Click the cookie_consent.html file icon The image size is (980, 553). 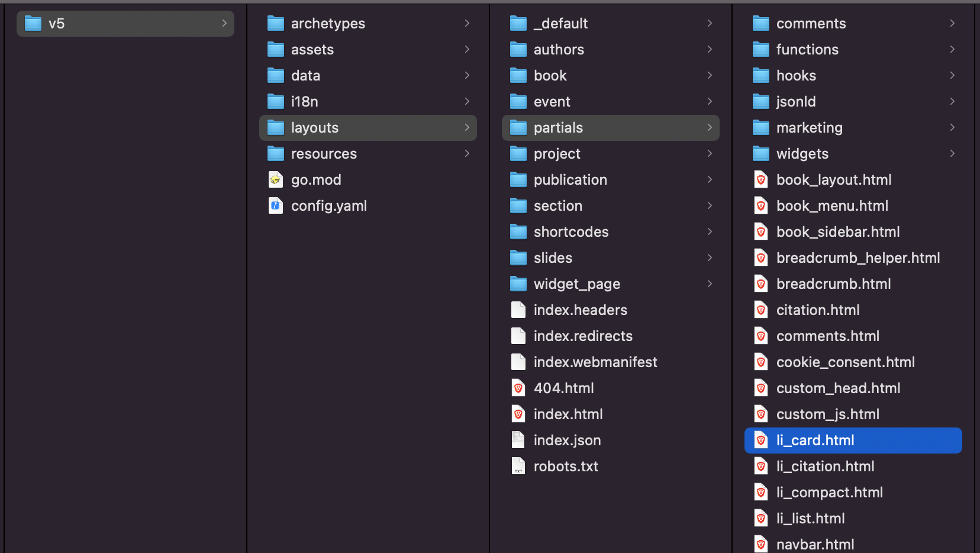[x=761, y=362]
